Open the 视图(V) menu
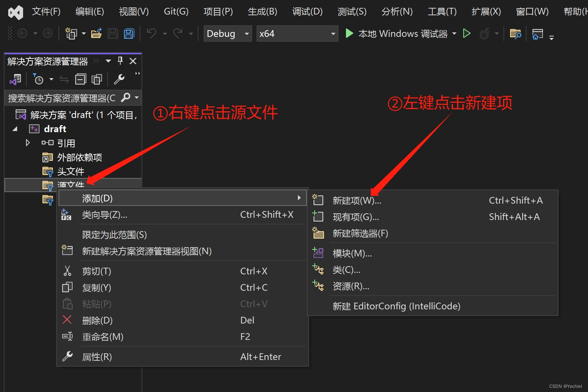Screen dimensions: 588x392 (x=134, y=12)
